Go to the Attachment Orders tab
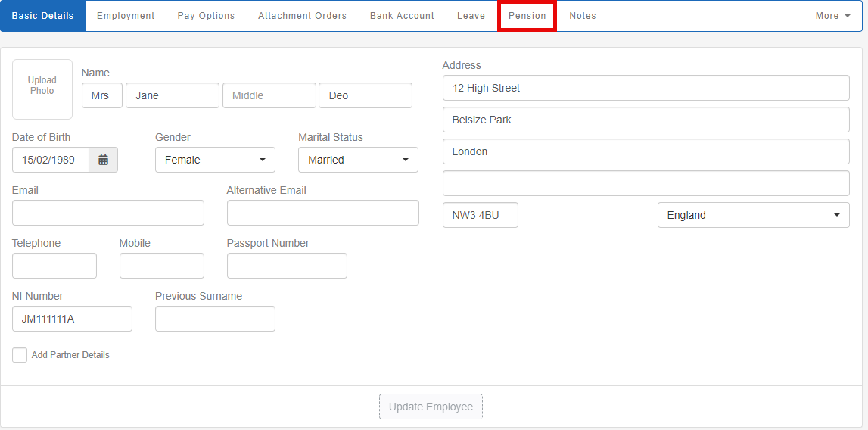 click(x=302, y=16)
